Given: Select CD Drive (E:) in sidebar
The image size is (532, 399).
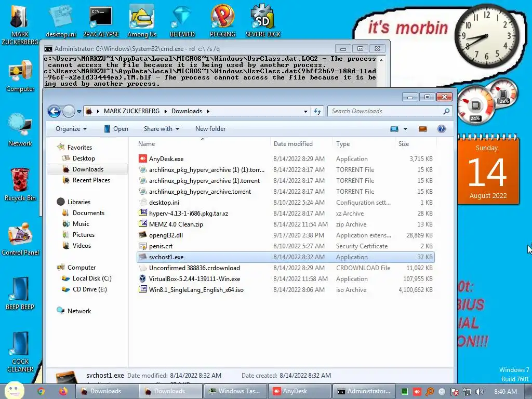Looking at the screenshot, I should click(89, 289).
